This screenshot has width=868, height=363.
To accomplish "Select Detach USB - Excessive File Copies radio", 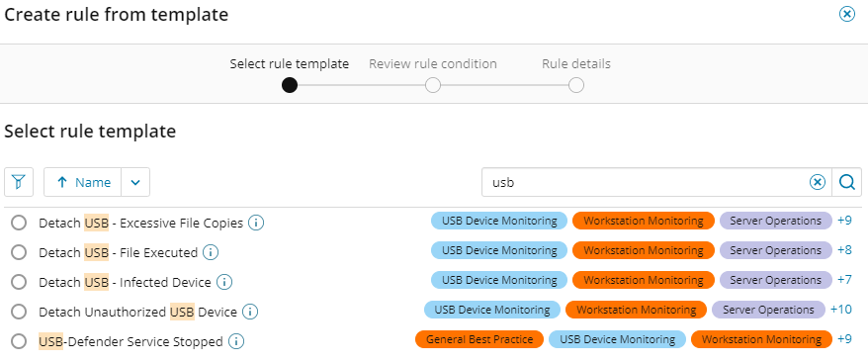I will pyautogui.click(x=19, y=223).
